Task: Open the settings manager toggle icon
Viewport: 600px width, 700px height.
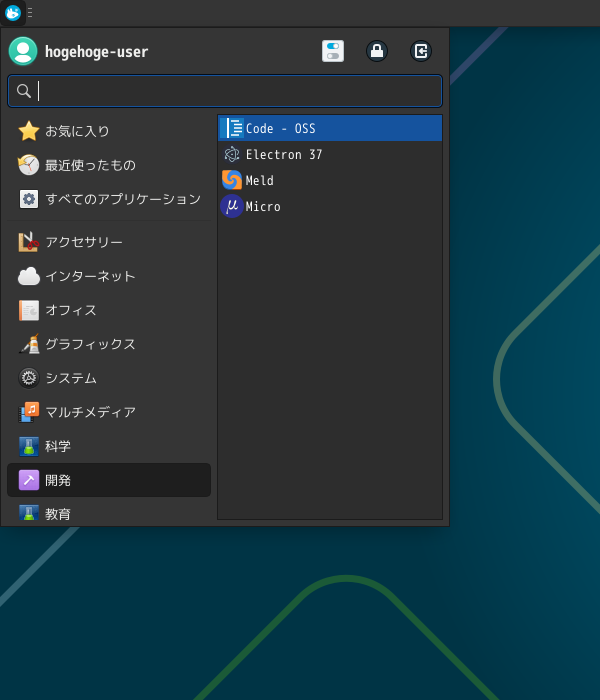Action: point(333,51)
